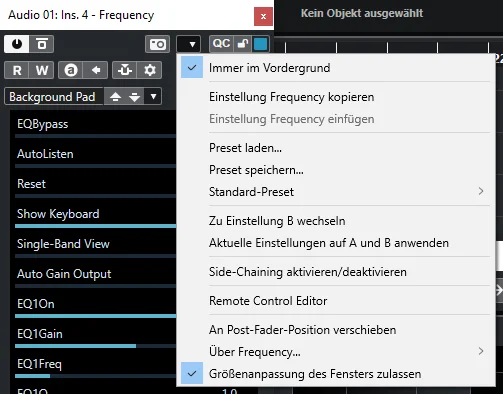Uncheck Größenanpassung des Fensters zulassen
The width and height of the screenshot is (503, 394).
(336, 374)
